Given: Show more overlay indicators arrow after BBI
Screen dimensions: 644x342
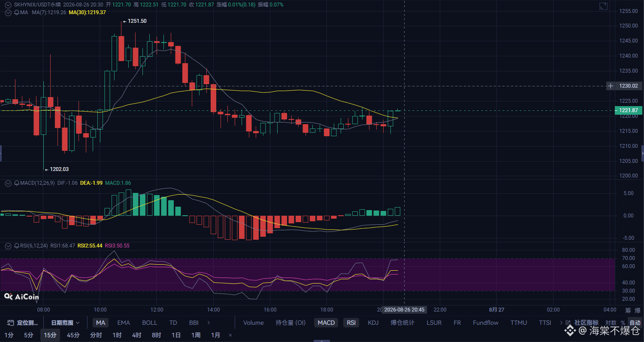Looking at the screenshot, I should (209, 323).
